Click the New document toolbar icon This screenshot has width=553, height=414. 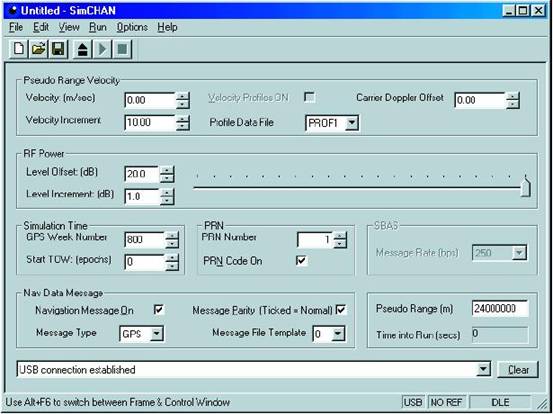pos(18,49)
